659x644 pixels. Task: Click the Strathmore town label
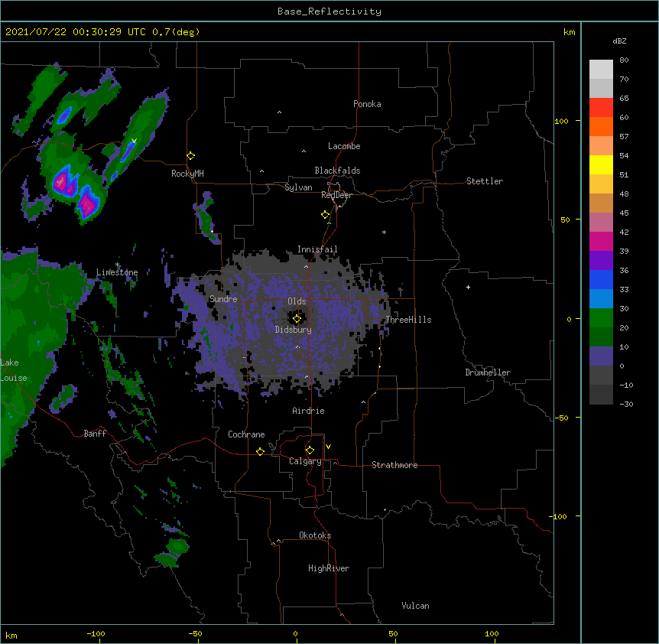394,465
